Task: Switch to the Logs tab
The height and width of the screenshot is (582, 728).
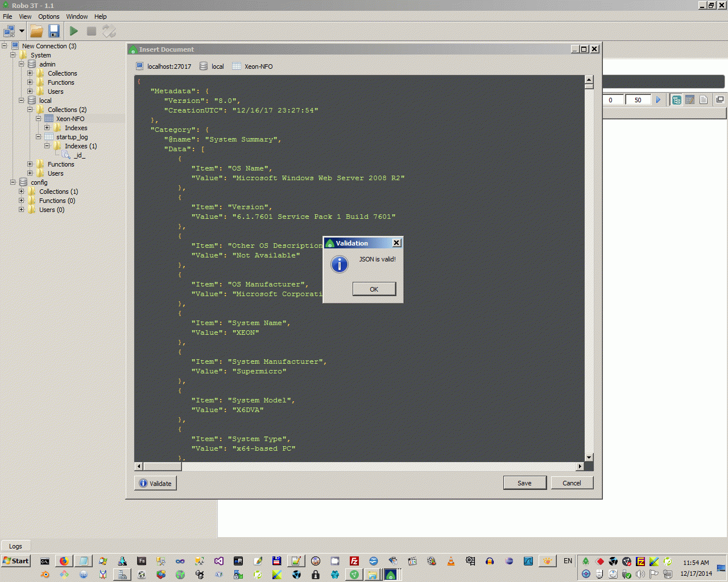Action: point(15,546)
